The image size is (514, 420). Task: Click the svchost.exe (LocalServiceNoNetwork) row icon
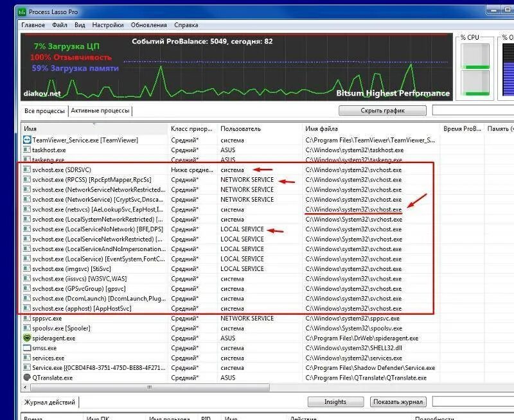[27, 229]
